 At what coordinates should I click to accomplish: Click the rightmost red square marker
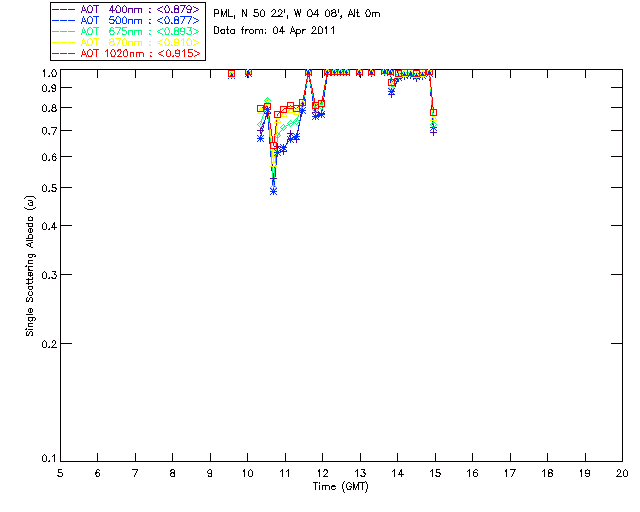pyautogui.click(x=433, y=112)
